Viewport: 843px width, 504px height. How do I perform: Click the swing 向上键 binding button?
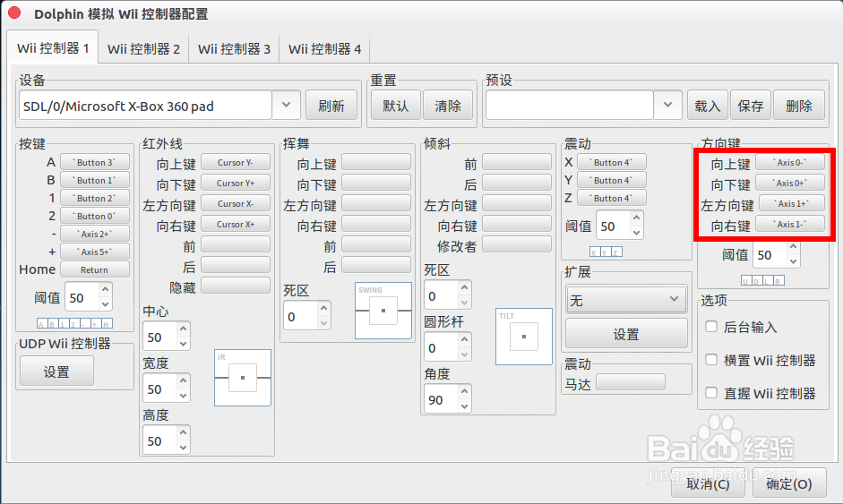point(376,162)
